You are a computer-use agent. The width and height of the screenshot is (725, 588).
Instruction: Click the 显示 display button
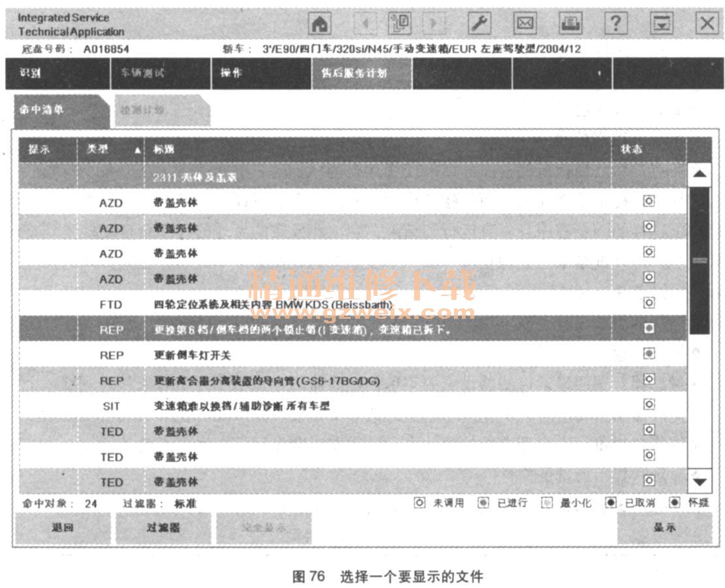tap(664, 528)
